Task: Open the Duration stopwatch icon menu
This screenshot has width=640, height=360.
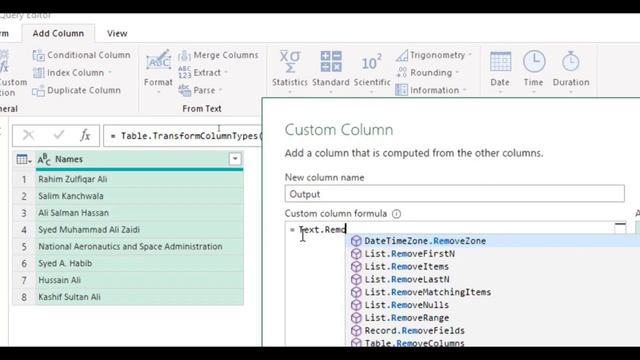Action: pyautogui.click(x=571, y=62)
